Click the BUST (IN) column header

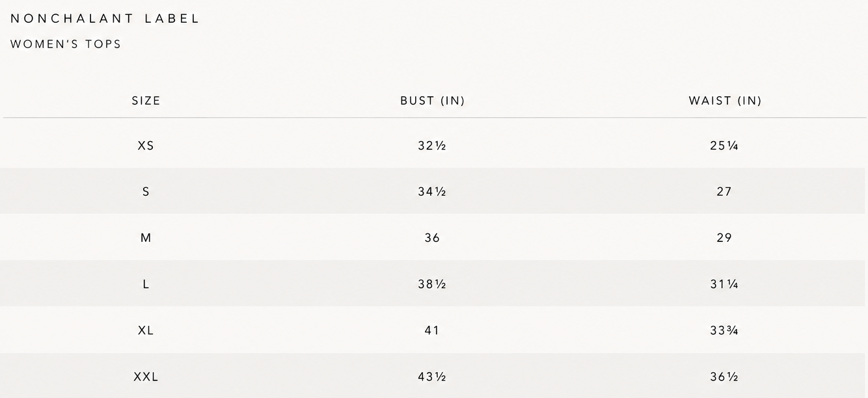coord(433,101)
